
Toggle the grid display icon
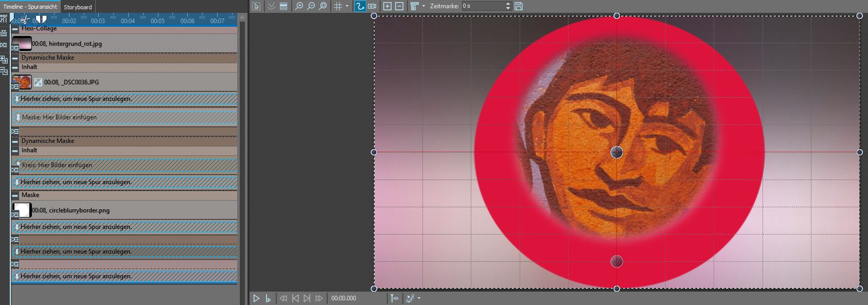(x=338, y=6)
